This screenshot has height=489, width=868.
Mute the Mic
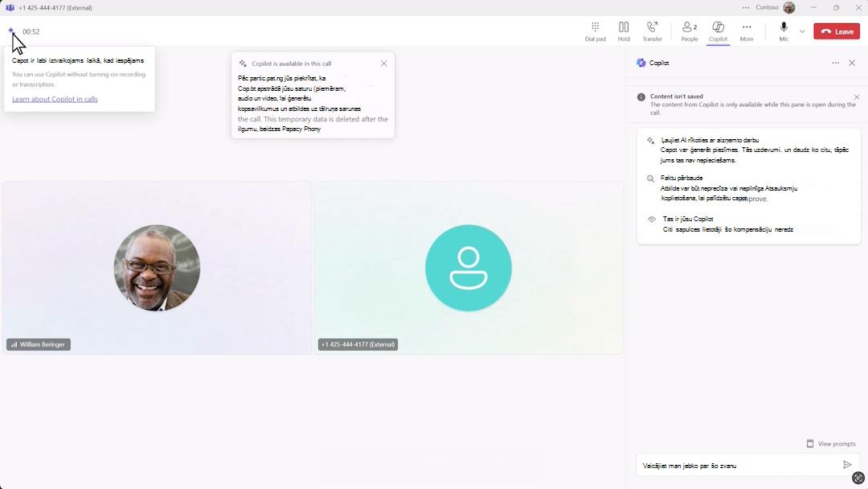pyautogui.click(x=784, y=31)
